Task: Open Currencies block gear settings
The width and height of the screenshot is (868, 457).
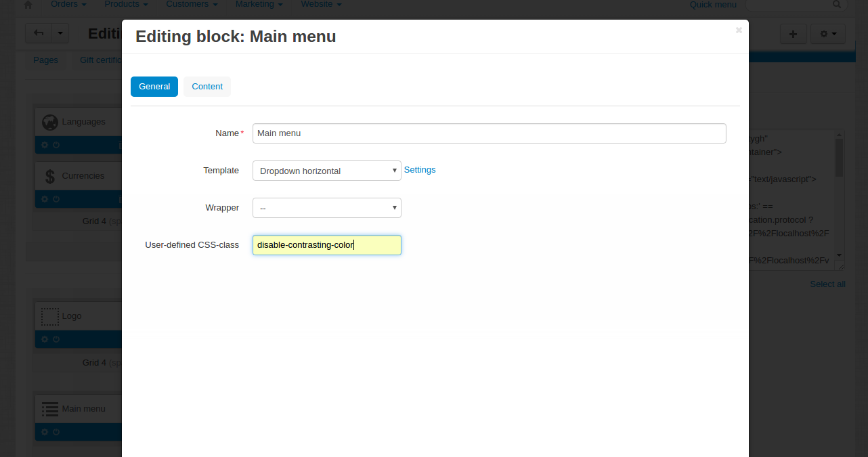Action: 45,199
